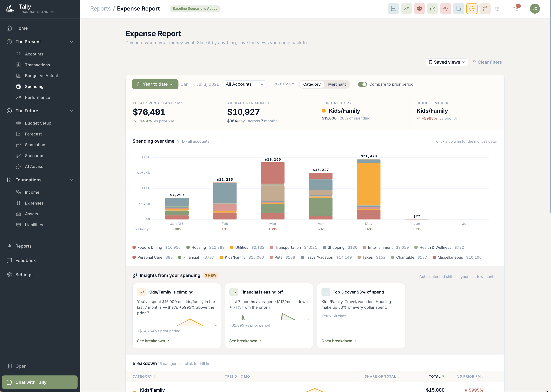Image resolution: width=551 pixels, height=392 pixels.
Task: Open the Saved views dropdown
Action: click(447, 62)
